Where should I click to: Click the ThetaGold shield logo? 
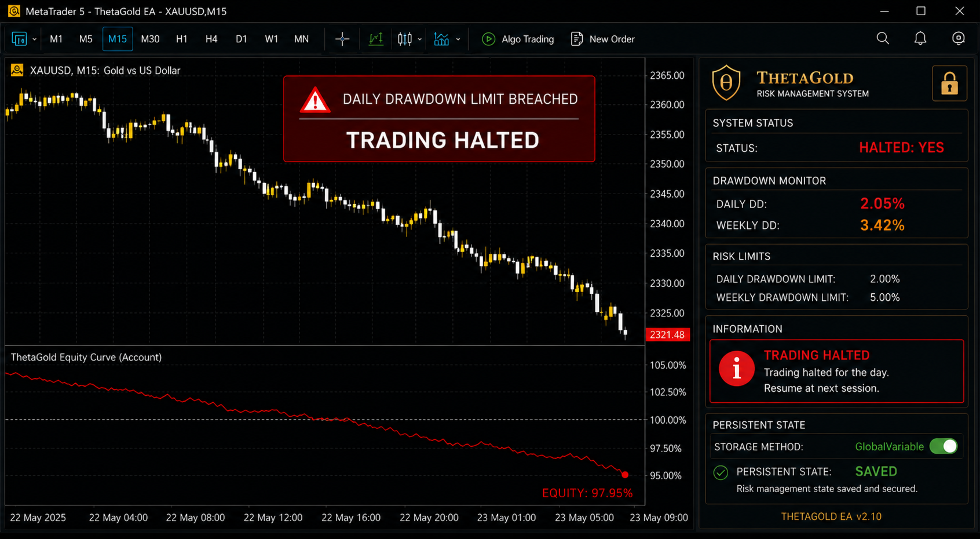(x=726, y=83)
